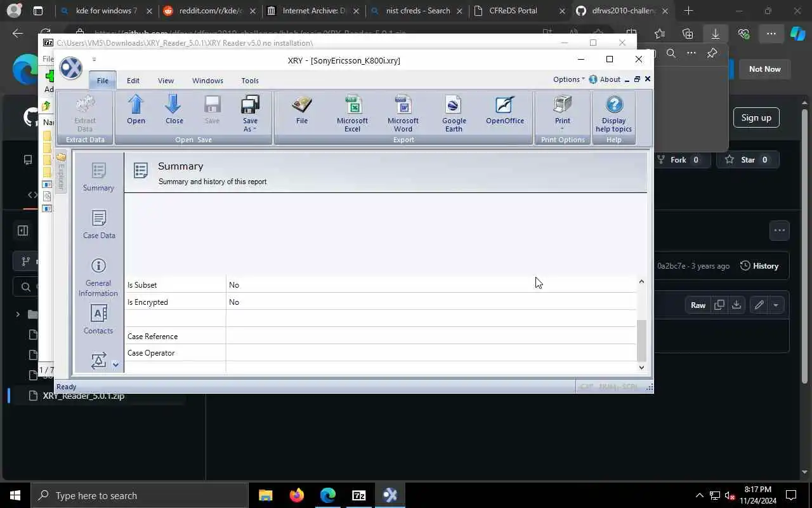Viewport: 812px width, 508px height.
Task: Switch to the Windows ribbon tab
Action: 207,81
